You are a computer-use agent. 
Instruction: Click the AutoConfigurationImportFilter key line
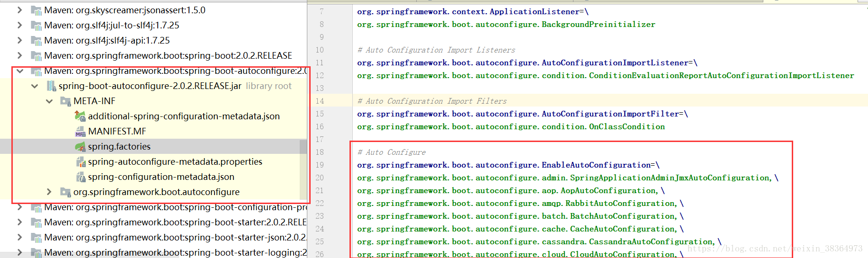point(523,114)
